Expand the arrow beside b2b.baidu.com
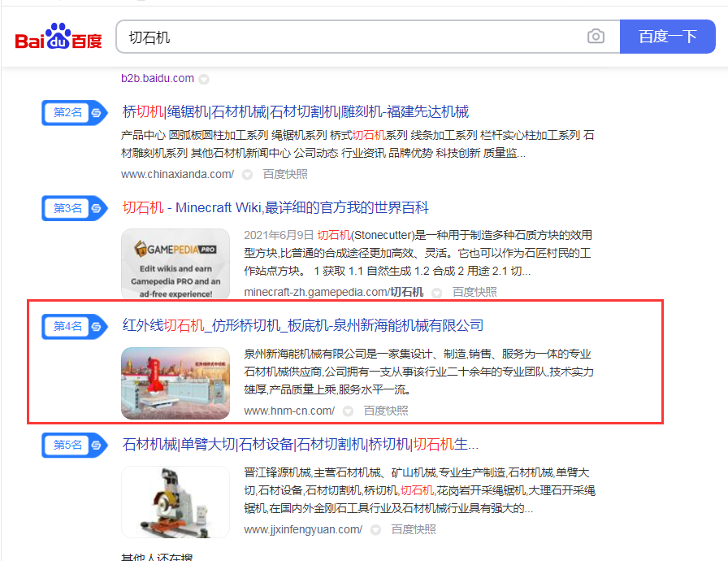The image size is (728, 561). point(204,79)
